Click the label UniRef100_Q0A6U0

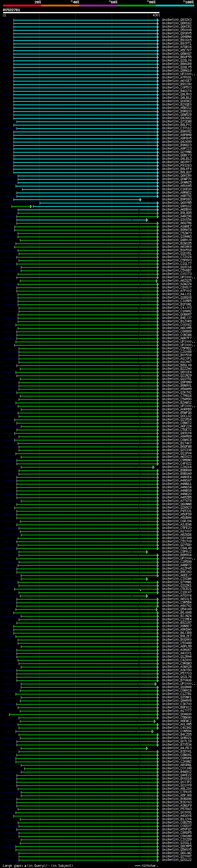pos(177,714)
